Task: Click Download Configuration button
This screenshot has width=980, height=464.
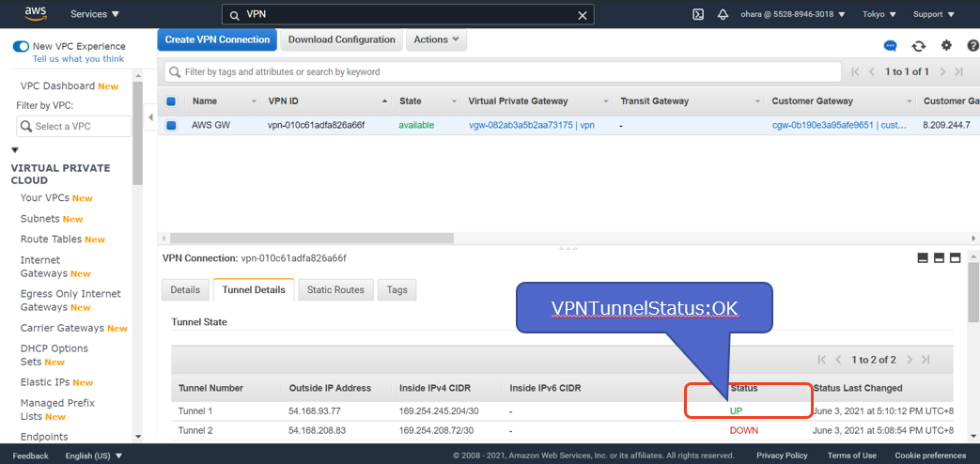Action: [x=341, y=40]
